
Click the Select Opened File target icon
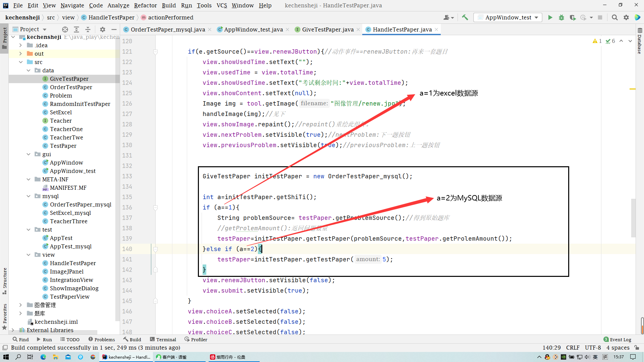[x=65, y=29]
